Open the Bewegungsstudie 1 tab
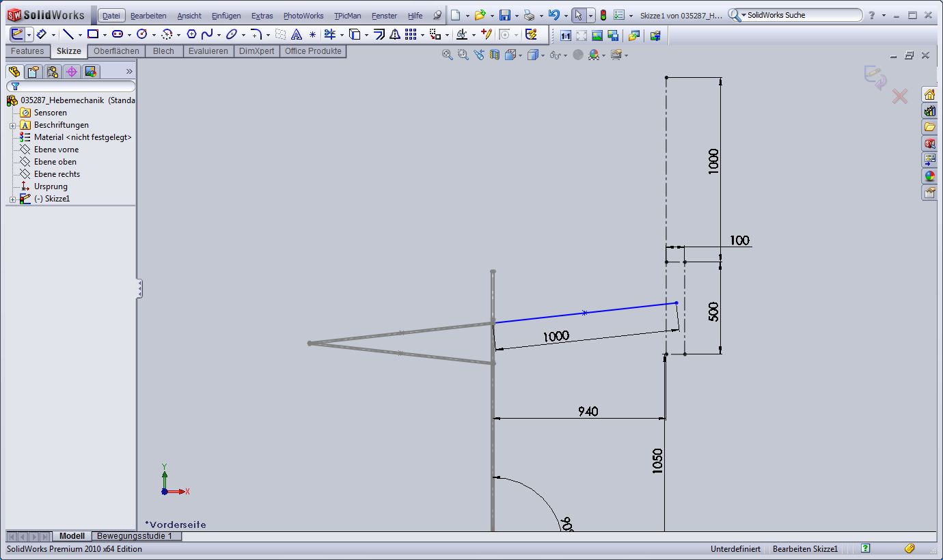The image size is (943, 560). pyautogui.click(x=137, y=536)
